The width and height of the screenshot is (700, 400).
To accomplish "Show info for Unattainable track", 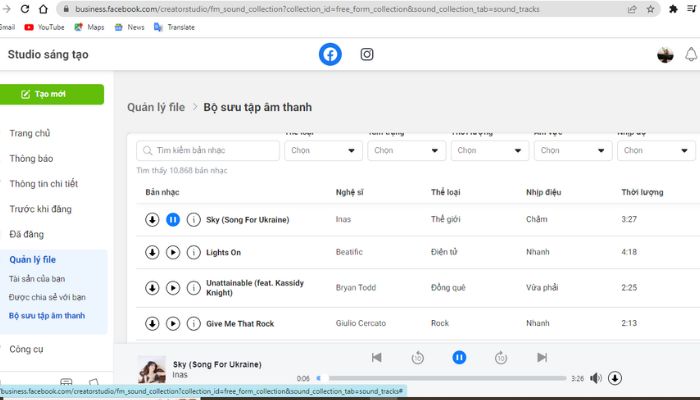I will (x=193, y=288).
